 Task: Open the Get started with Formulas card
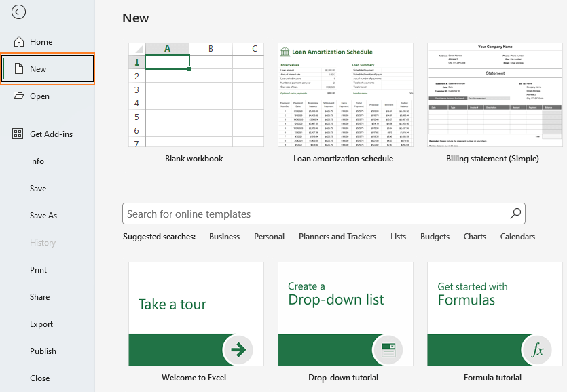pos(494,314)
